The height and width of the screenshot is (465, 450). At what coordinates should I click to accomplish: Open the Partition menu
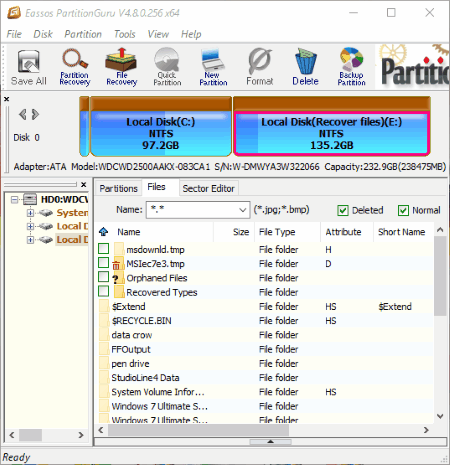(x=83, y=34)
